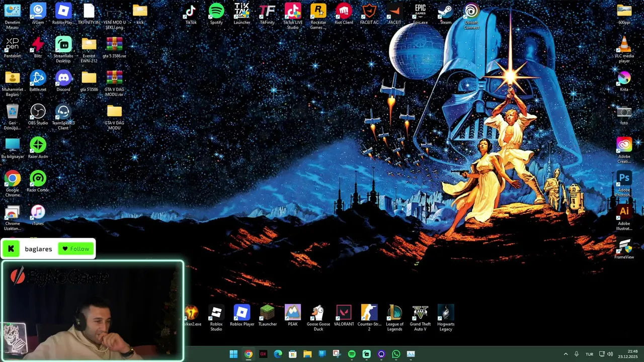Open the TikFinity shortcut
This screenshot has width=644, height=362.
(267, 14)
